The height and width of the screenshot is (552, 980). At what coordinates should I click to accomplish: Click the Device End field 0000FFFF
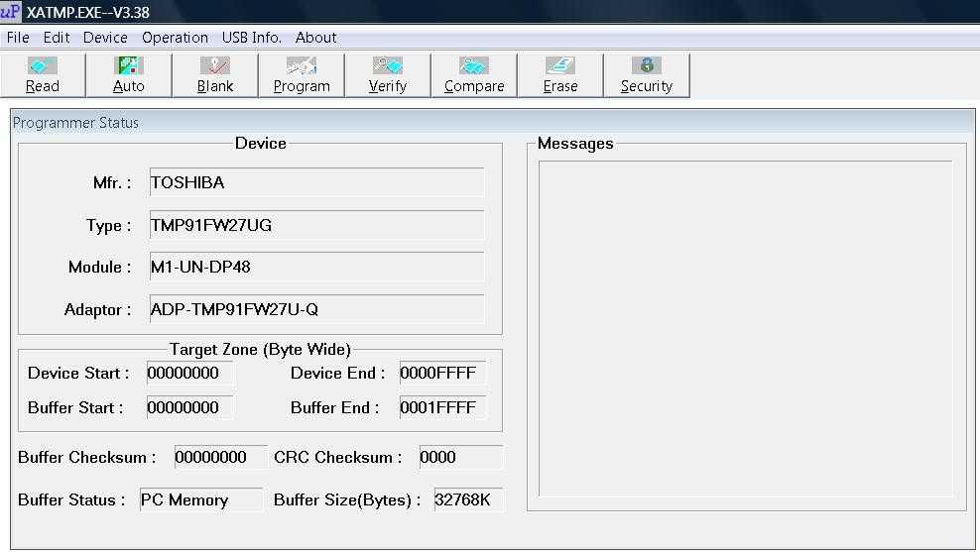[443, 373]
